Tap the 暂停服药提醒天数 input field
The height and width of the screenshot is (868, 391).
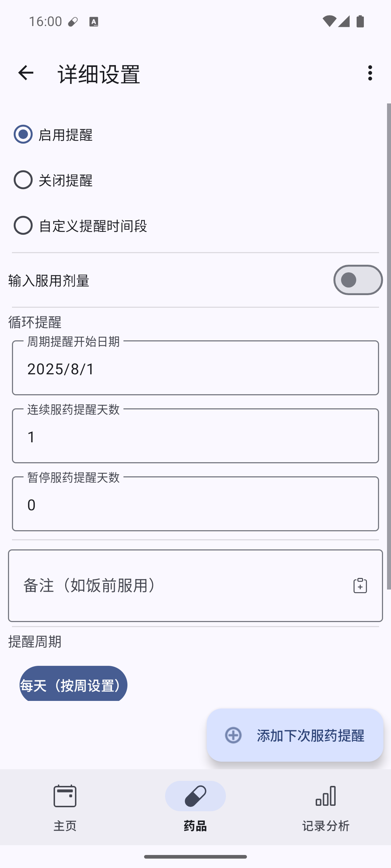[195, 504]
